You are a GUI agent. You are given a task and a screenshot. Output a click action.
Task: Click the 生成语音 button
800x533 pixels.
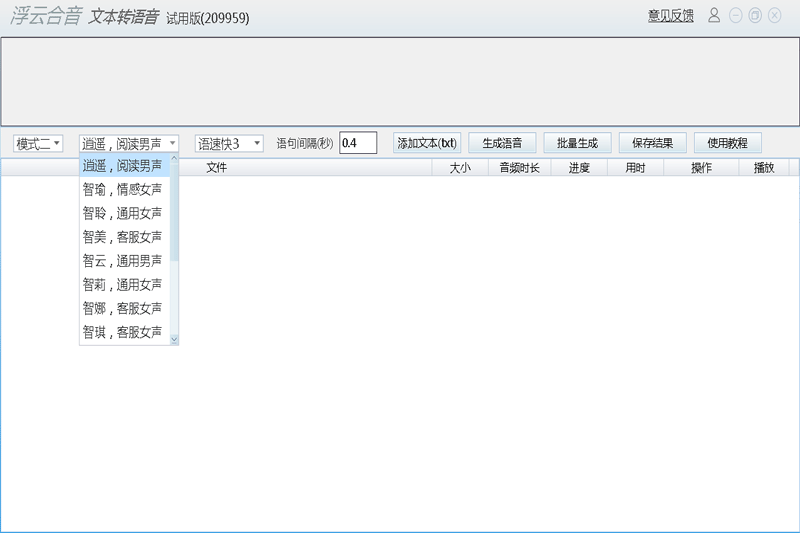(502, 143)
